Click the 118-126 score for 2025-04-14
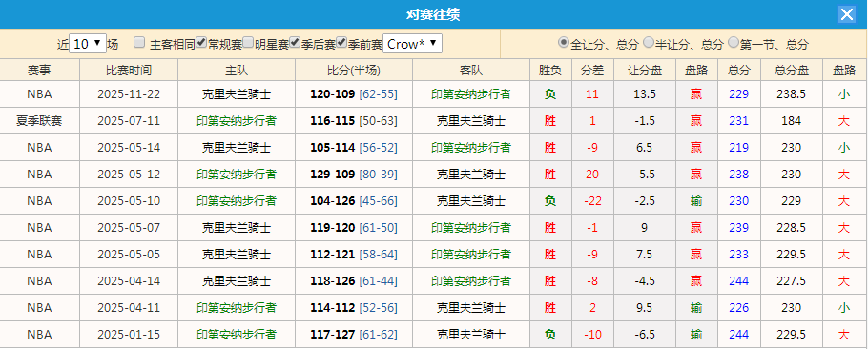Image resolution: width=868 pixels, height=349 pixels. (332, 281)
